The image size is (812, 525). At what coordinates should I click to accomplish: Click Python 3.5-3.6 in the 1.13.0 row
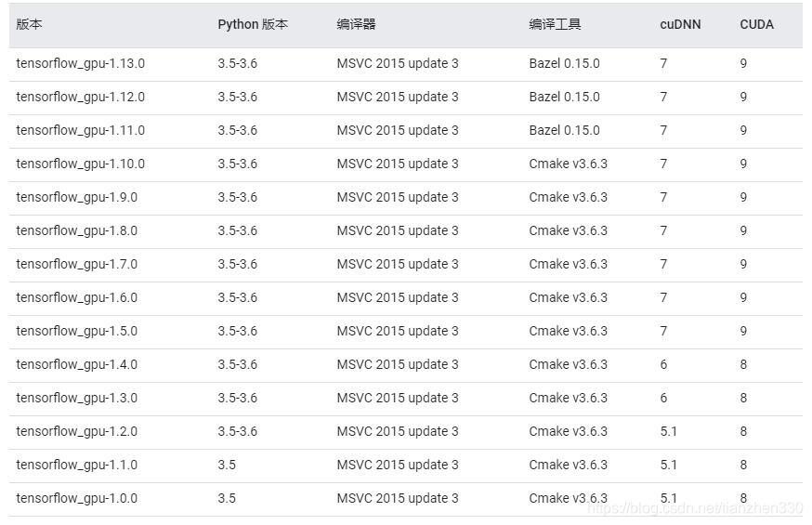pyautogui.click(x=237, y=64)
